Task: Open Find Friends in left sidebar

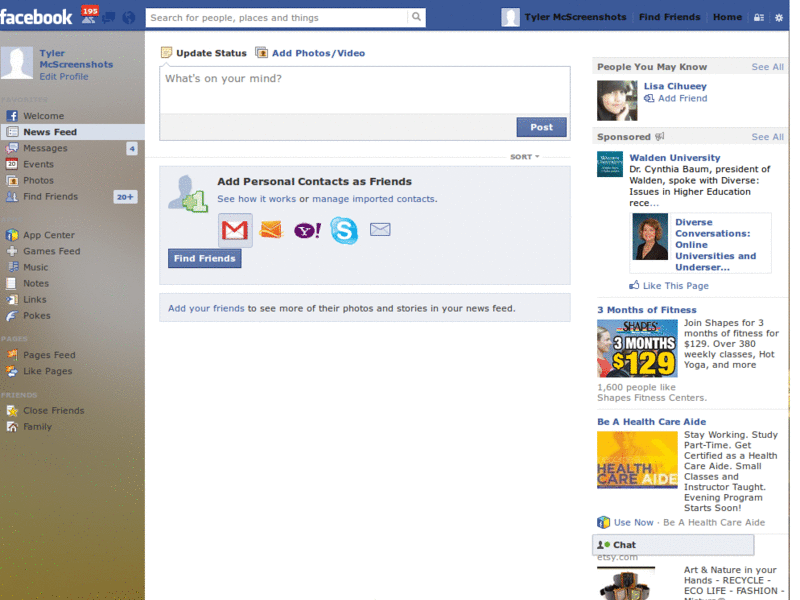Action: (72, 196)
